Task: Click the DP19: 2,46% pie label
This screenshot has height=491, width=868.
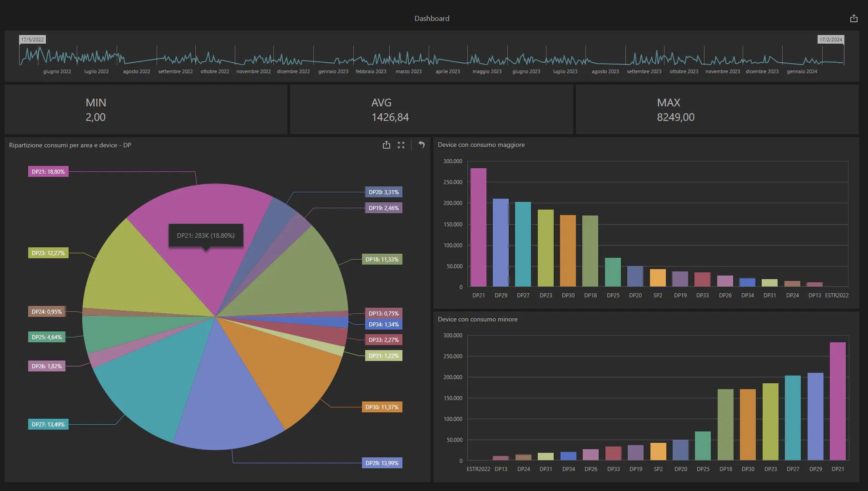Action: click(x=384, y=208)
